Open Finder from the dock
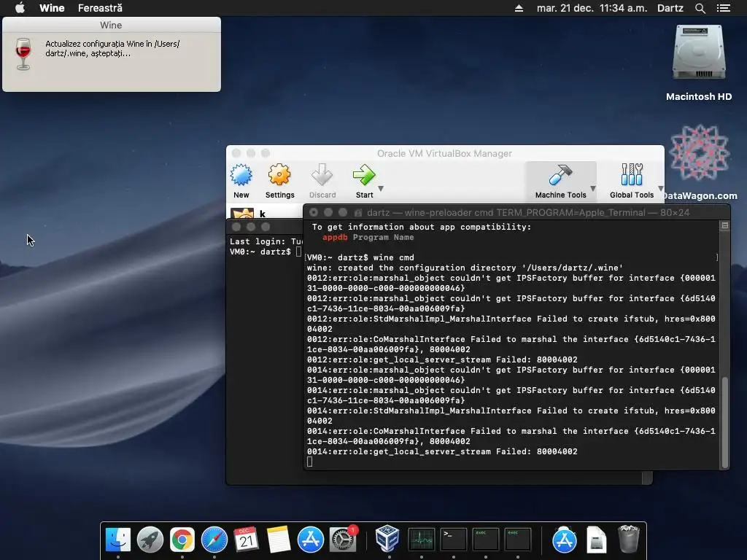 [x=117, y=540]
